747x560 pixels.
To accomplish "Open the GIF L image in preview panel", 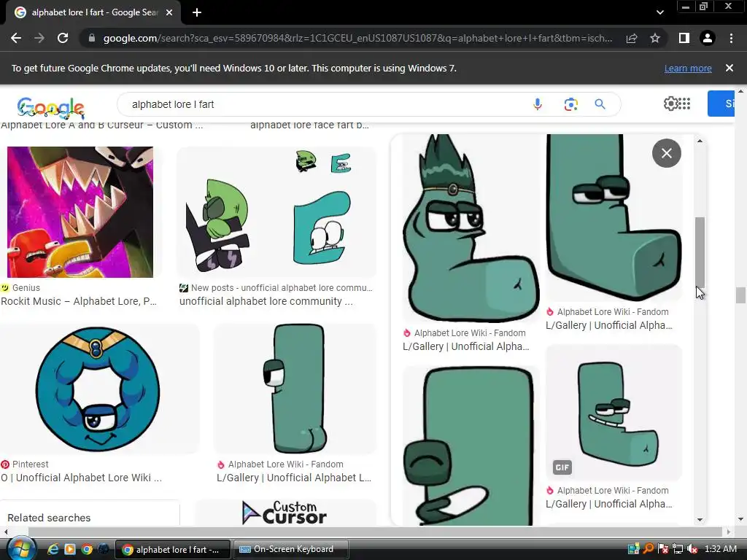I will [x=614, y=413].
